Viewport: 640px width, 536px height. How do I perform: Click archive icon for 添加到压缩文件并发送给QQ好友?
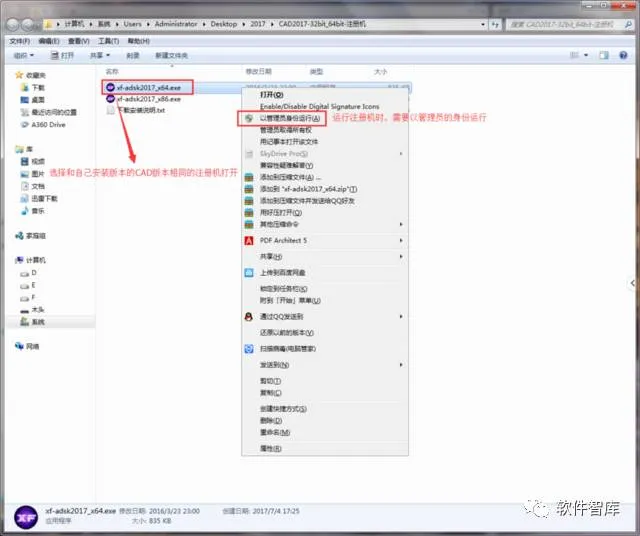point(249,201)
